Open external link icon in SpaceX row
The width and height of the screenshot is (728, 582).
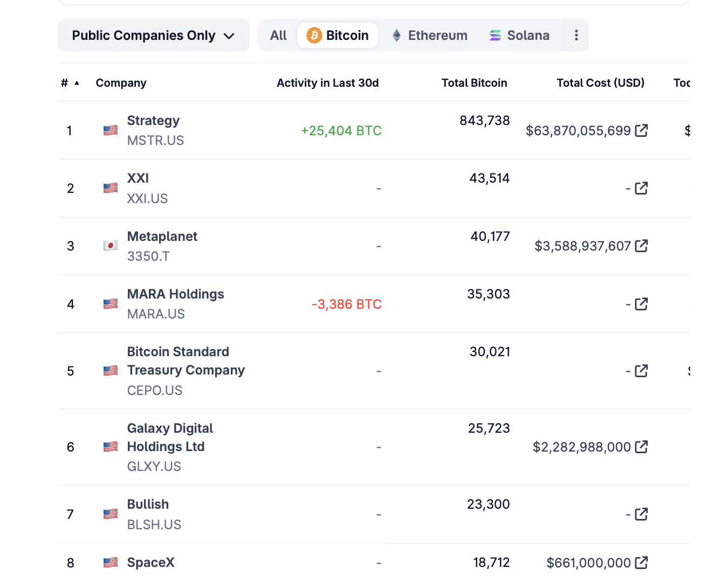[641, 563]
